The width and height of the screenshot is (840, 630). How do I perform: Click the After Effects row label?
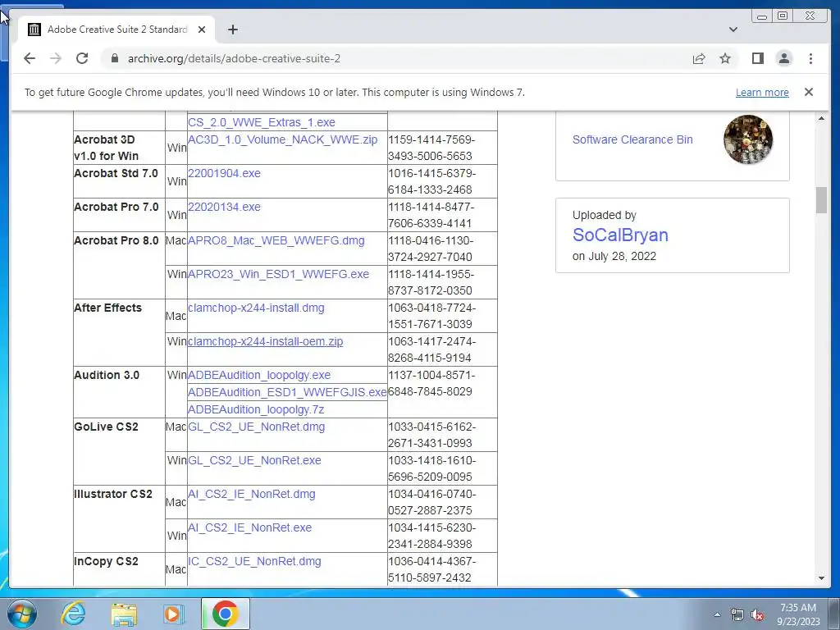[107, 308]
